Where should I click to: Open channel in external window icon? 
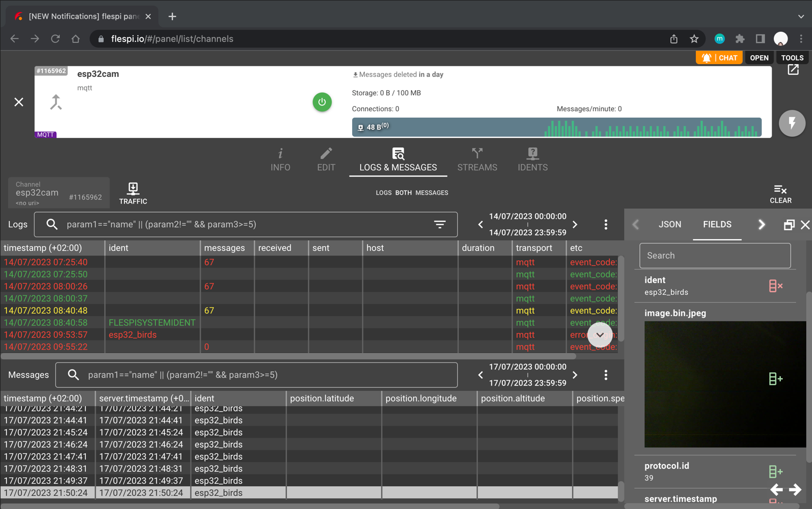tap(793, 70)
